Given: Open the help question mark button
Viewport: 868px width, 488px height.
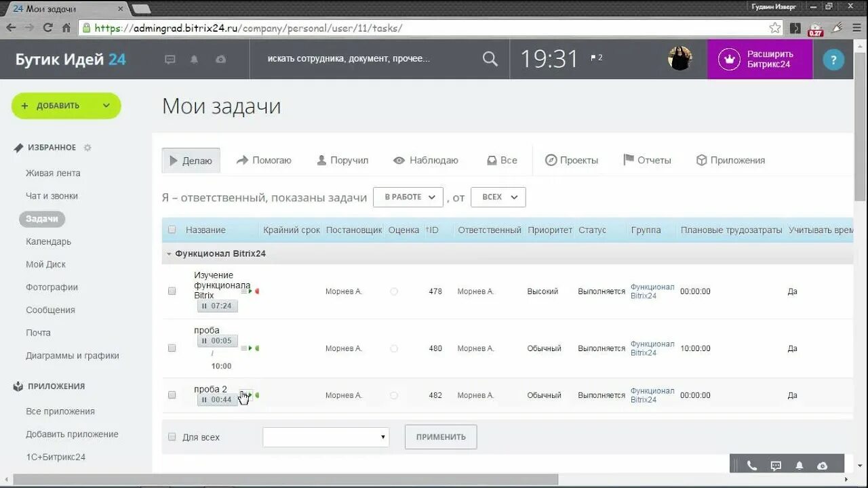Looking at the screenshot, I should tap(833, 59).
